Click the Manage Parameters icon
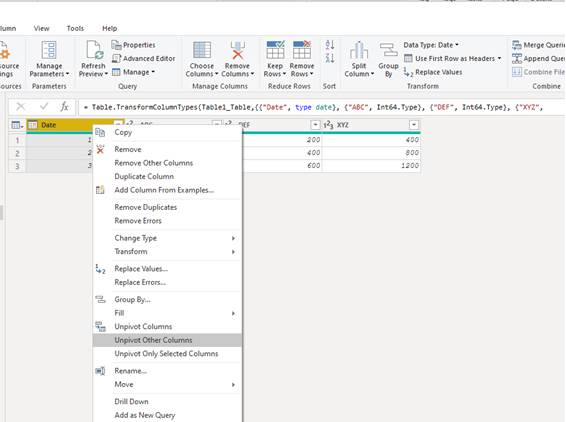The image size is (566, 422). [49, 50]
